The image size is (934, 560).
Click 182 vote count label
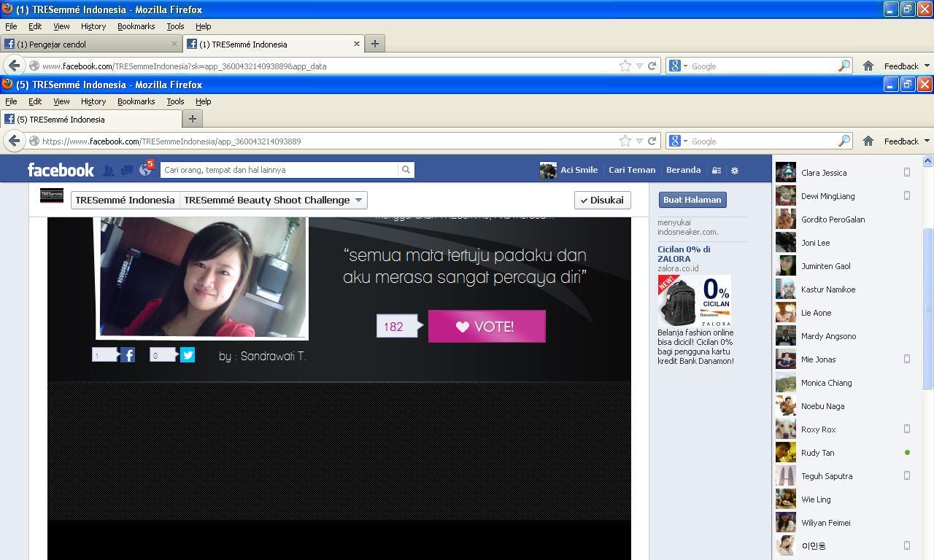pos(397,326)
